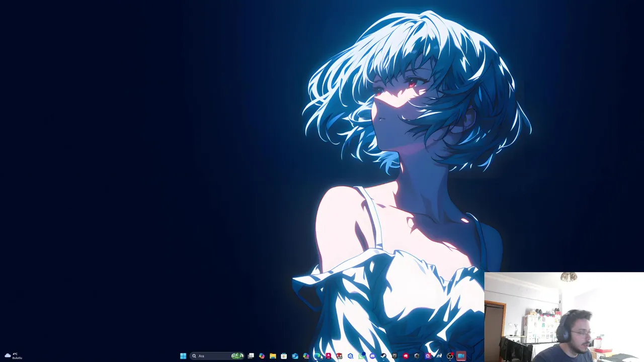
Task: Open Microsoft Edge browser icon
Action: click(x=316, y=356)
